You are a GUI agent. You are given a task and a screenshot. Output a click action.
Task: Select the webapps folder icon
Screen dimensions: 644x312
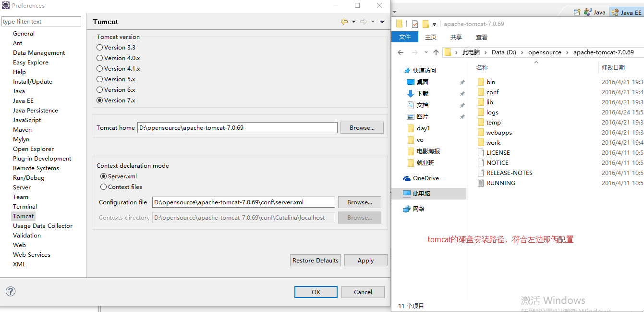point(481,133)
